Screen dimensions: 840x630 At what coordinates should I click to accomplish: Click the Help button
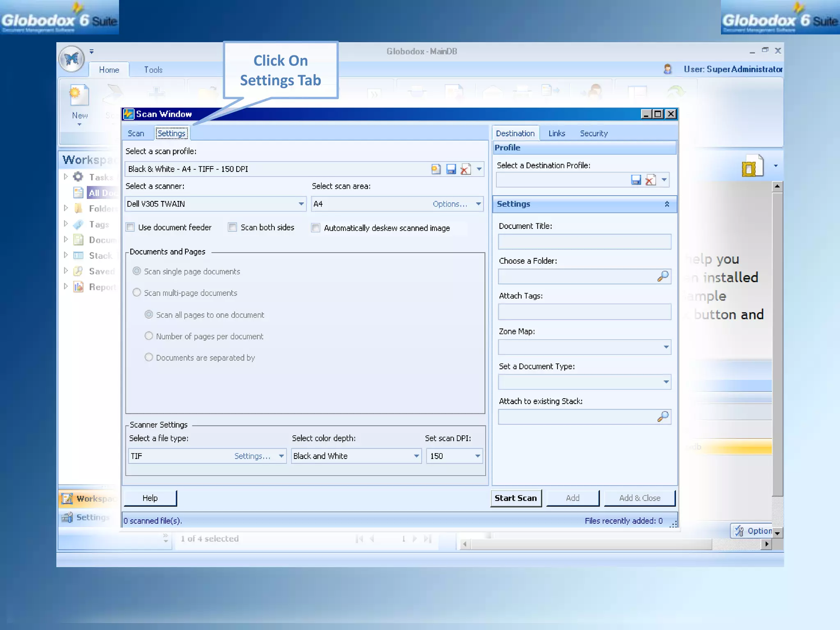tap(150, 498)
